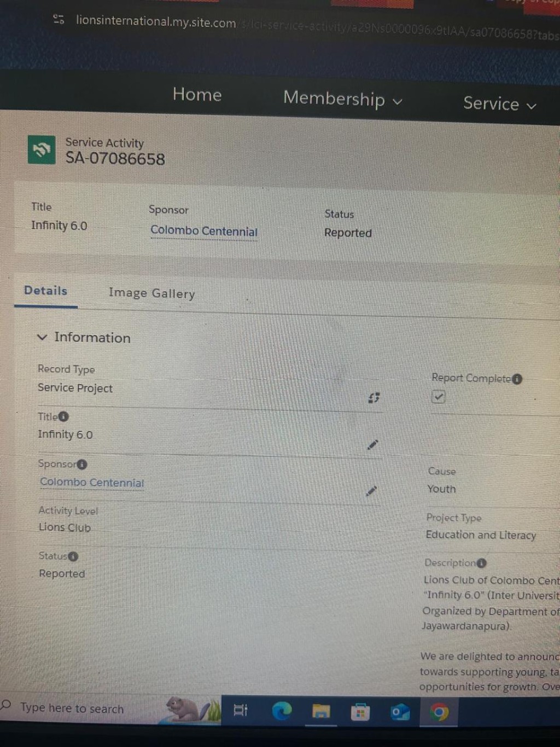Show info tooltip for Report Complete

click(x=517, y=379)
